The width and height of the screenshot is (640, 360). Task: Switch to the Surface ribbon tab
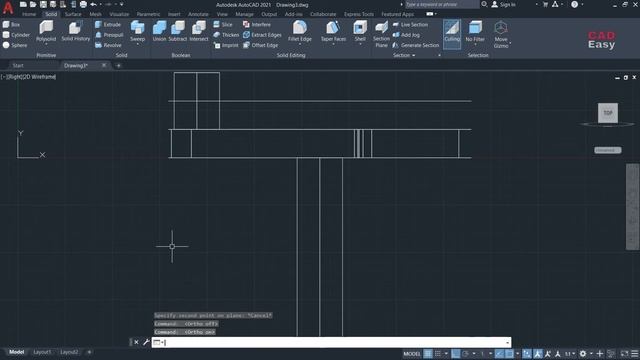click(73, 14)
